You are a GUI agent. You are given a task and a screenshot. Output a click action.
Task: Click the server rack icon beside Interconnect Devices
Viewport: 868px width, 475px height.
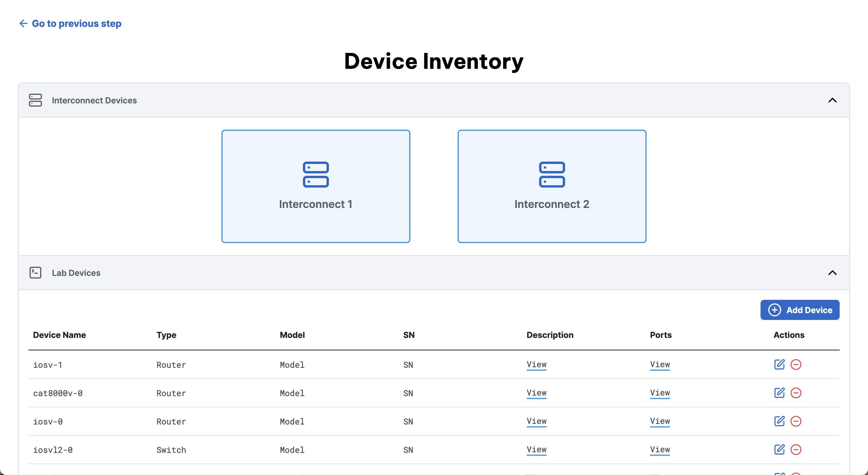pos(35,100)
